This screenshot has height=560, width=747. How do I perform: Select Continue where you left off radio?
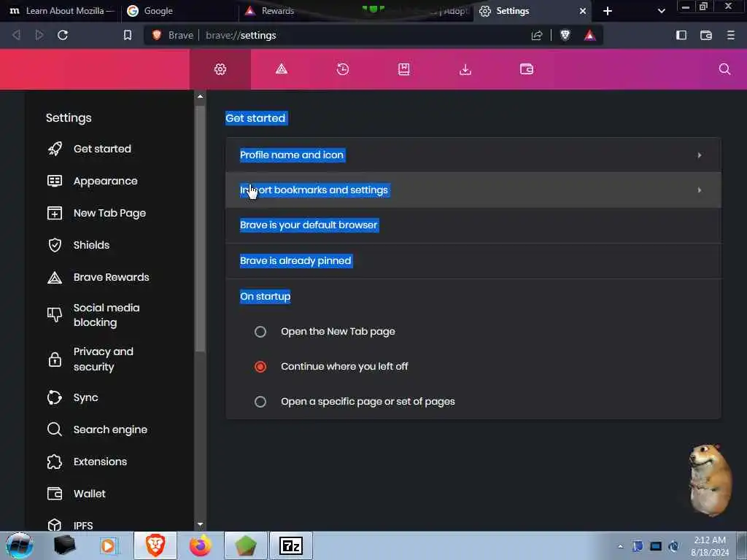(260, 367)
